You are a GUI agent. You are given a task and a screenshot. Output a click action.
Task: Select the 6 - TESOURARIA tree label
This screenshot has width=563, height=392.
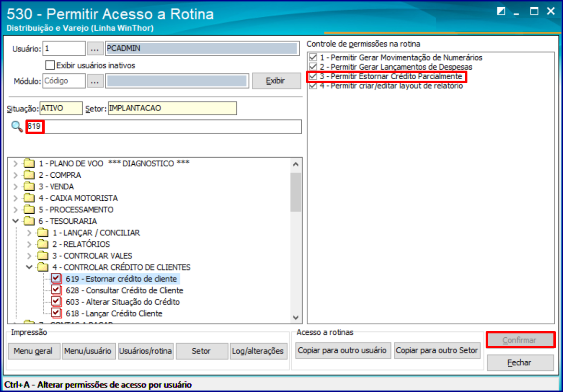68,221
